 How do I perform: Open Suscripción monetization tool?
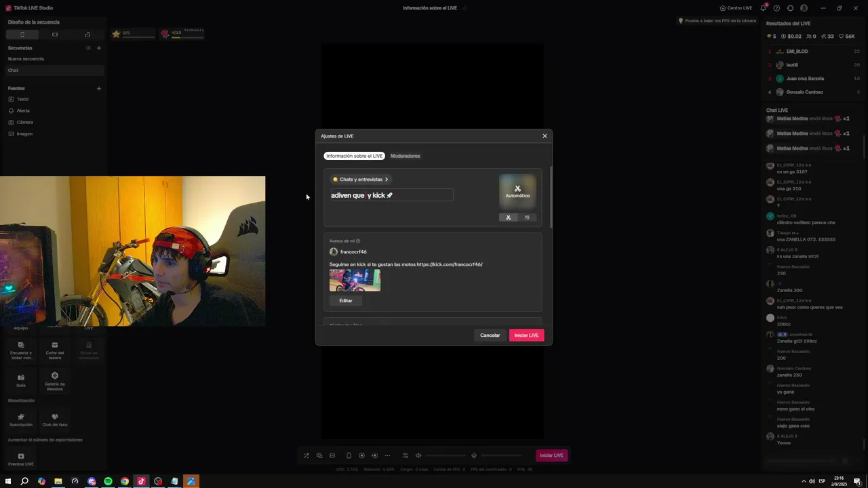click(21, 420)
